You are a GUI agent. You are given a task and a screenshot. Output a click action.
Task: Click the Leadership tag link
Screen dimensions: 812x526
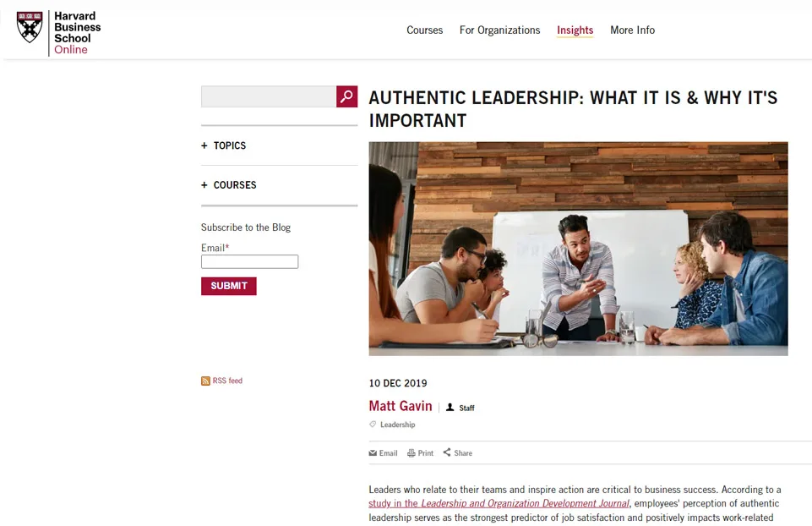[x=398, y=425]
